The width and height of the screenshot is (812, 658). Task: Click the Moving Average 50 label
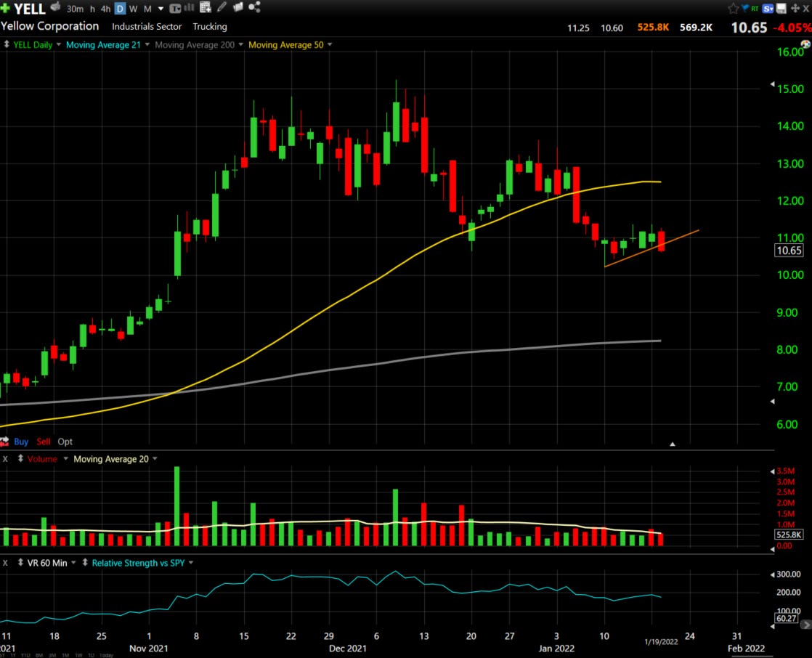(286, 44)
